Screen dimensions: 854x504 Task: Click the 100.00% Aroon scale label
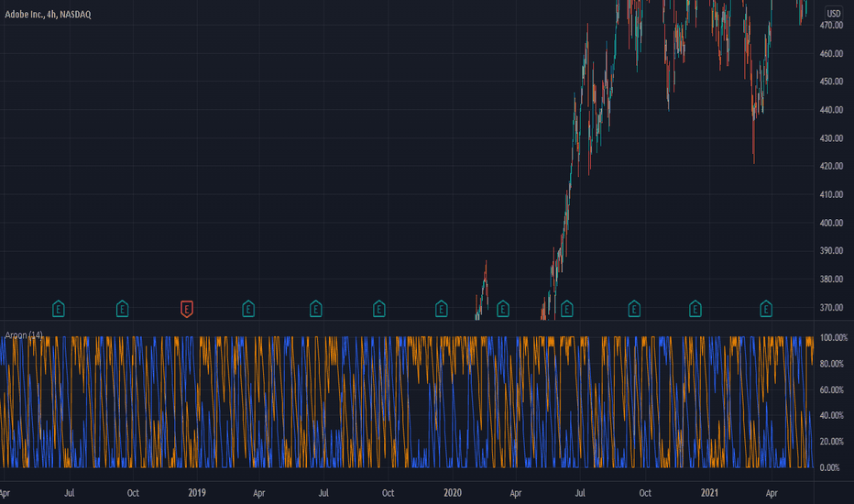click(833, 338)
